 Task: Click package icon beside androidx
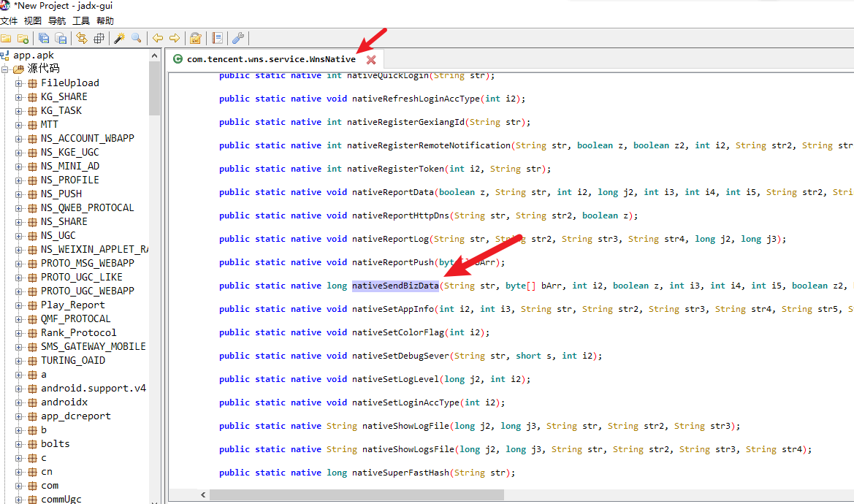pos(33,402)
